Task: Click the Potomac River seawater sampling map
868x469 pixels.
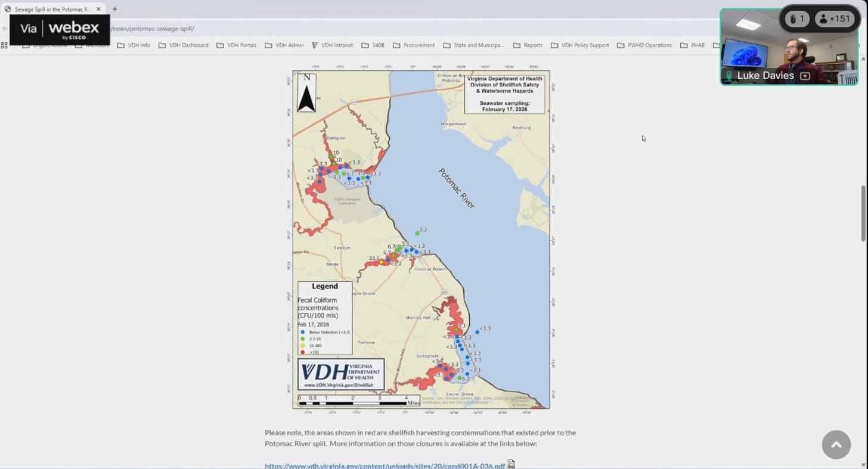Action: [x=421, y=240]
